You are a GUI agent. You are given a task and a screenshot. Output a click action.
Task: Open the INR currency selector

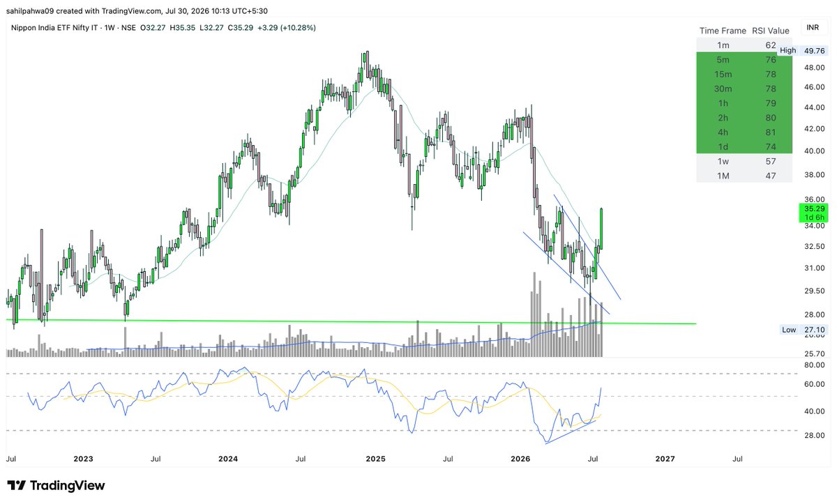pyautogui.click(x=813, y=27)
